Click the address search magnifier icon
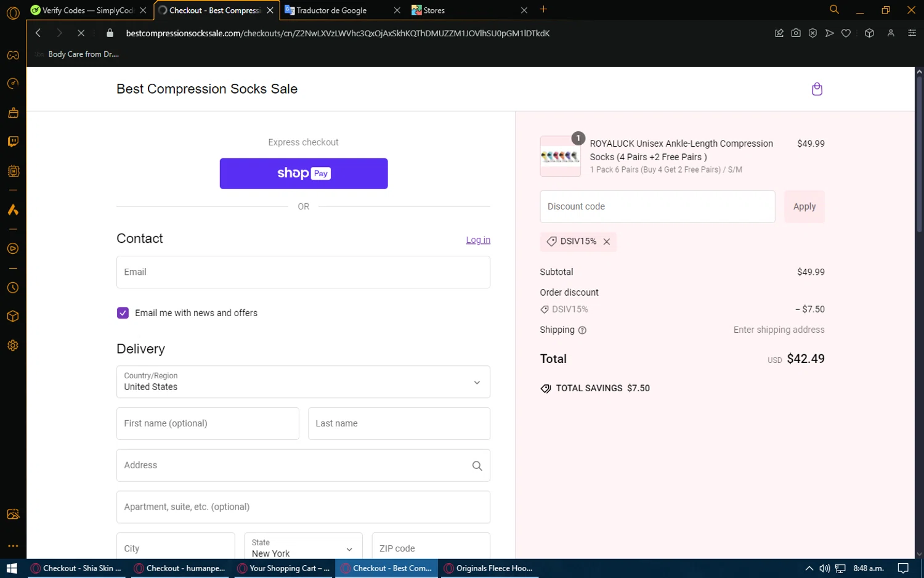Screen dimensions: 924x578 point(477,466)
